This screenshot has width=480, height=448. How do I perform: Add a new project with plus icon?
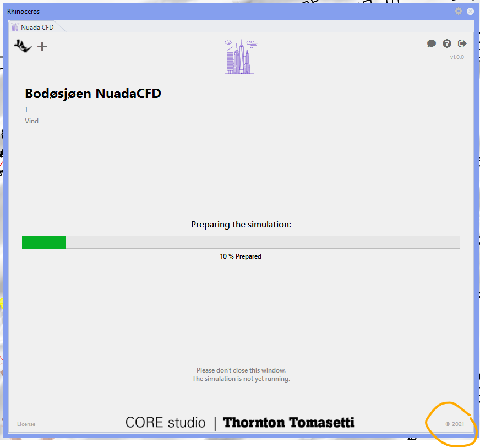(x=42, y=47)
